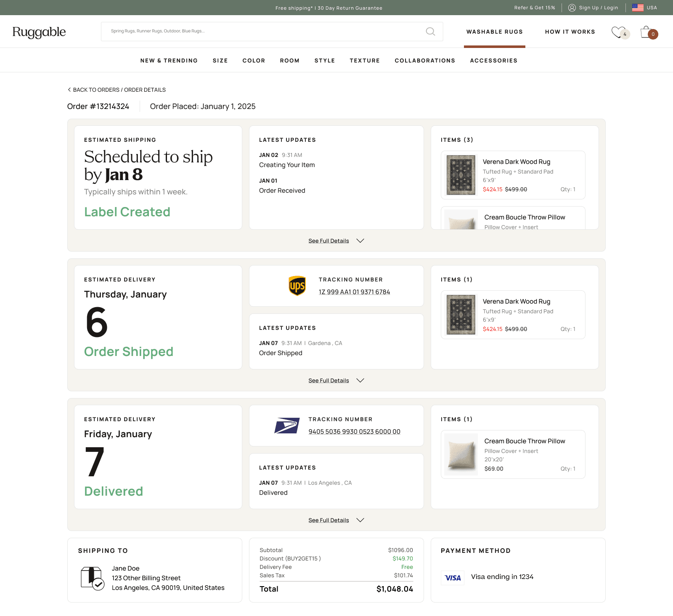
Task: Click the user account icon
Action: click(x=572, y=8)
